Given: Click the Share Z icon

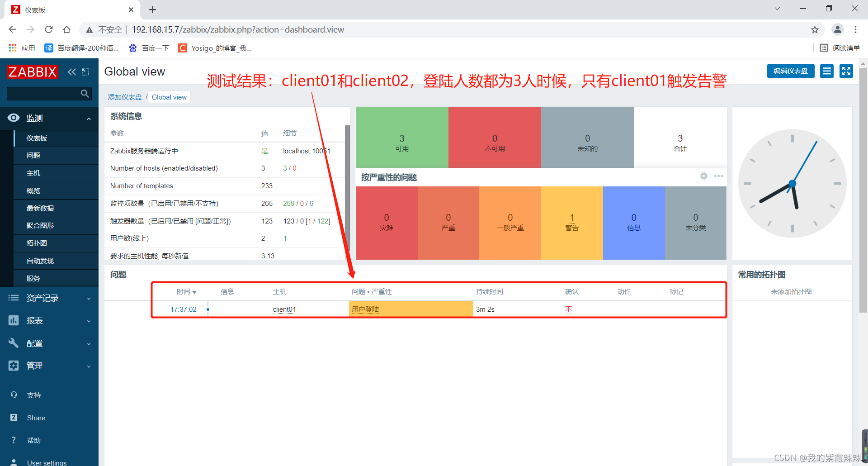Looking at the screenshot, I should click(14, 418).
